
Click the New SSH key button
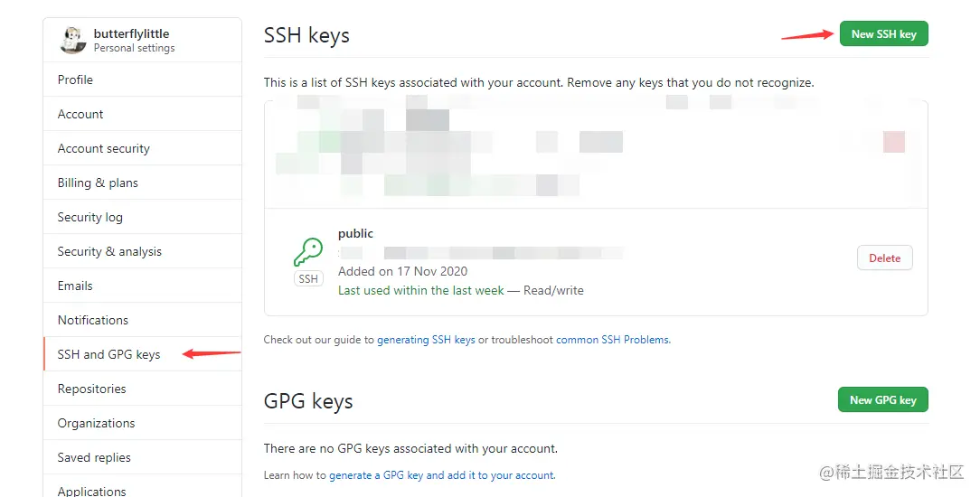(x=883, y=33)
